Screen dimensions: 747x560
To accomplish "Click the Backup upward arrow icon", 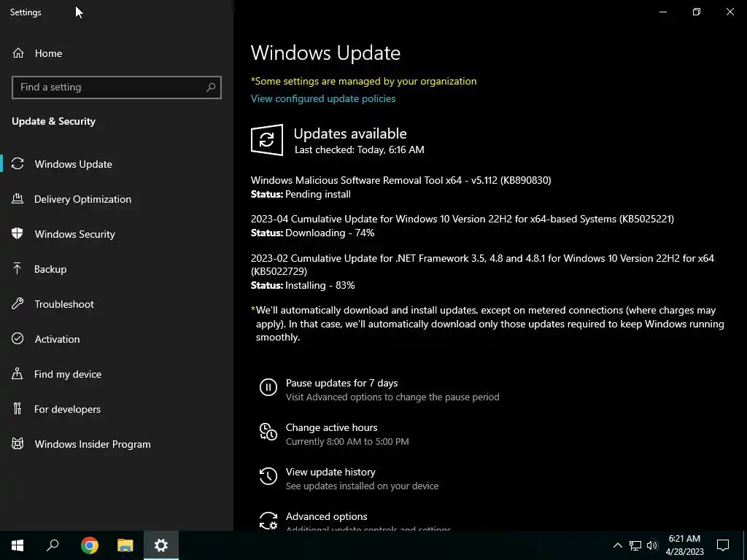I will coord(18,269).
